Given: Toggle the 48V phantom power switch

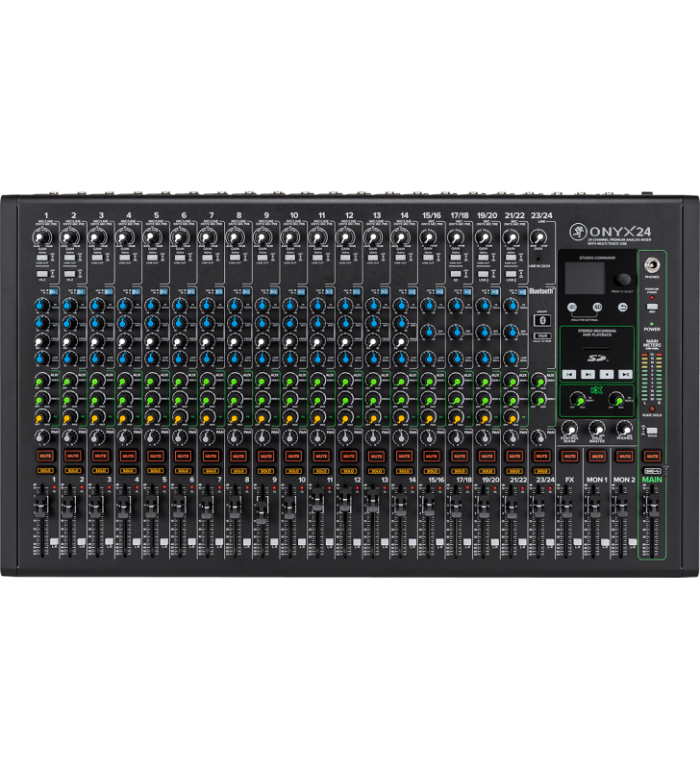Looking at the screenshot, I should pos(652,308).
